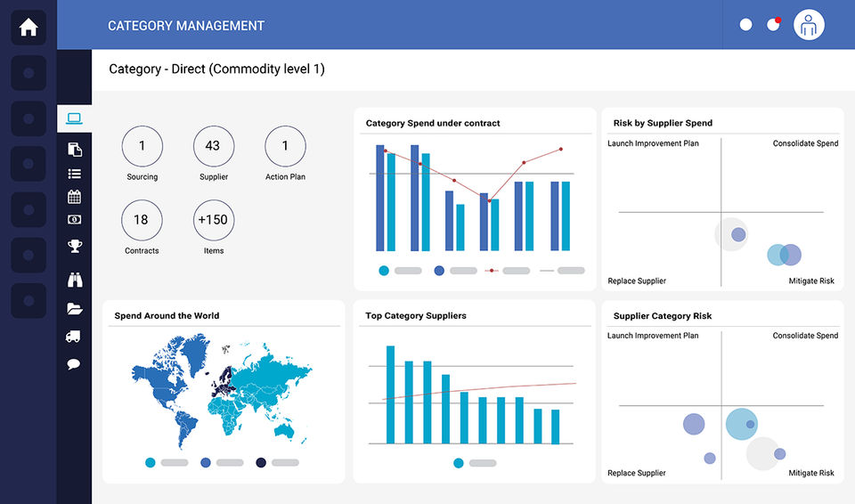
Task: Click the binoculars search icon
Action: pos(75,280)
